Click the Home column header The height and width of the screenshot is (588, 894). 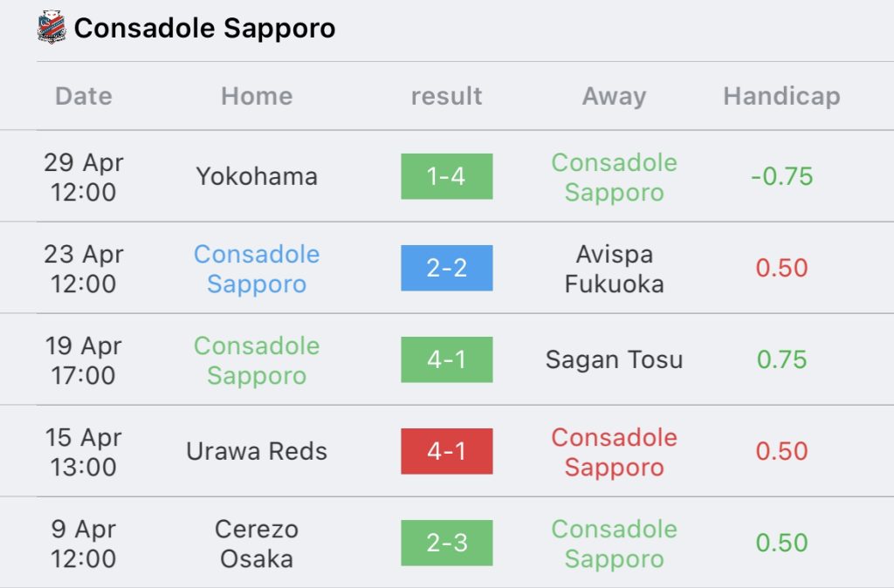(257, 96)
